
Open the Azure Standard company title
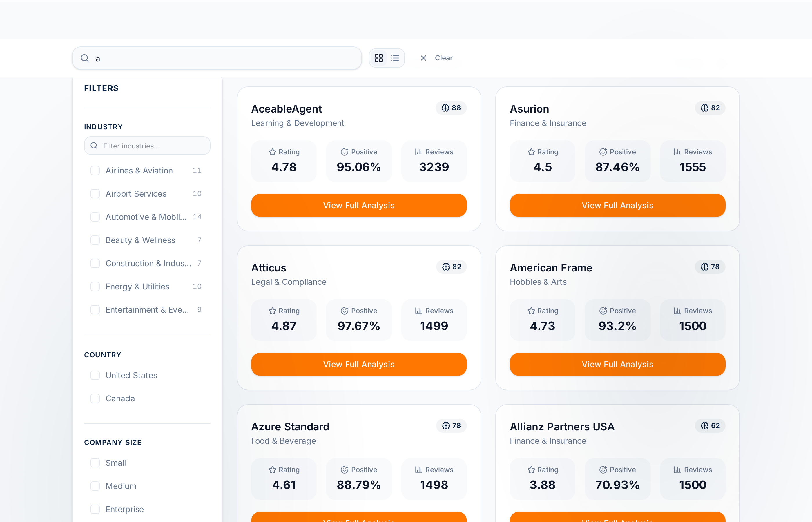pos(290,427)
